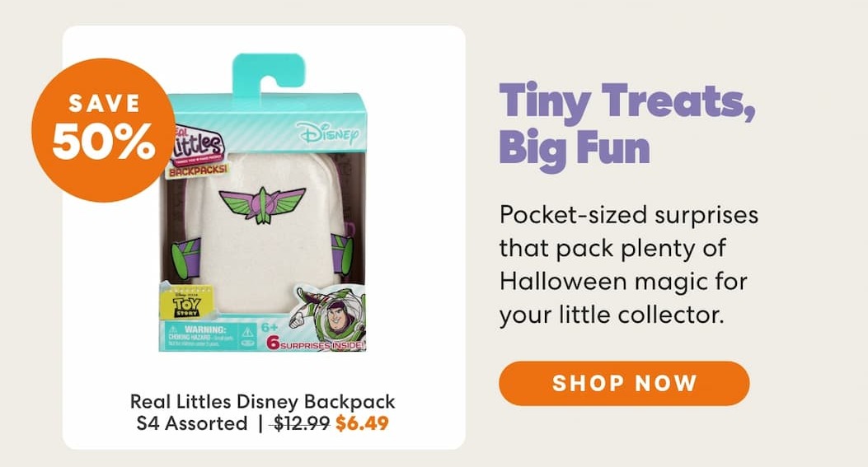Click the crossed-out $12.99 price
This screenshot has height=467, width=868.
301,423
